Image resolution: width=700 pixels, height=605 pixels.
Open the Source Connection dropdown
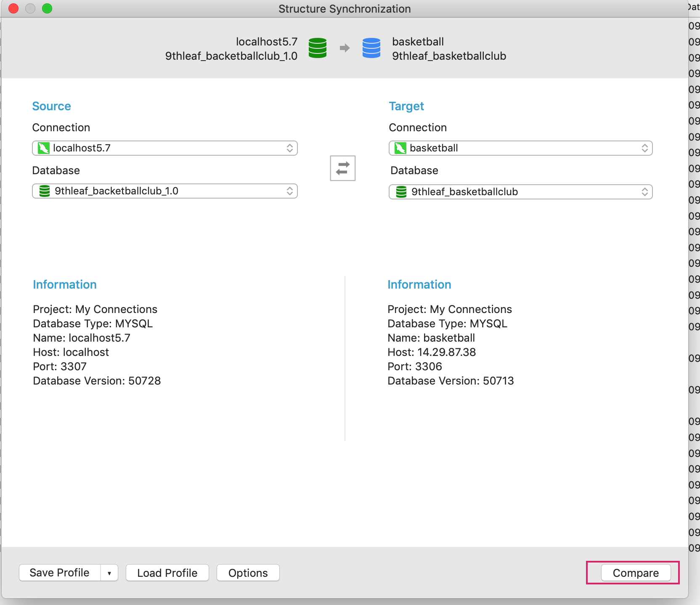[290, 148]
